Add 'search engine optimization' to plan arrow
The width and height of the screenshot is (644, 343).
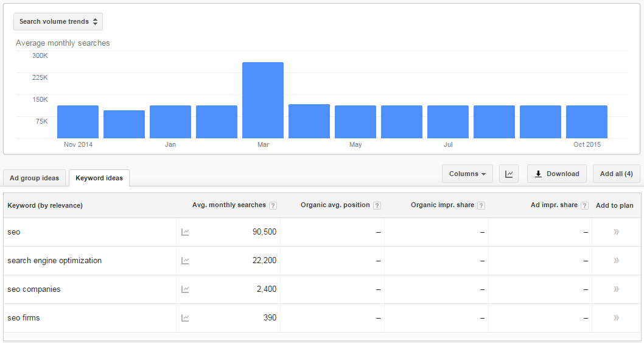pos(616,261)
